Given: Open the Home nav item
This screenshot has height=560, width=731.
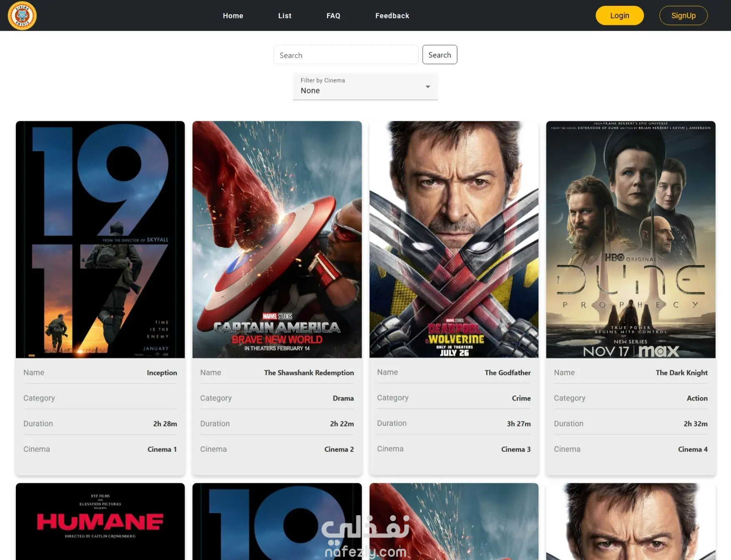Looking at the screenshot, I should click(233, 16).
